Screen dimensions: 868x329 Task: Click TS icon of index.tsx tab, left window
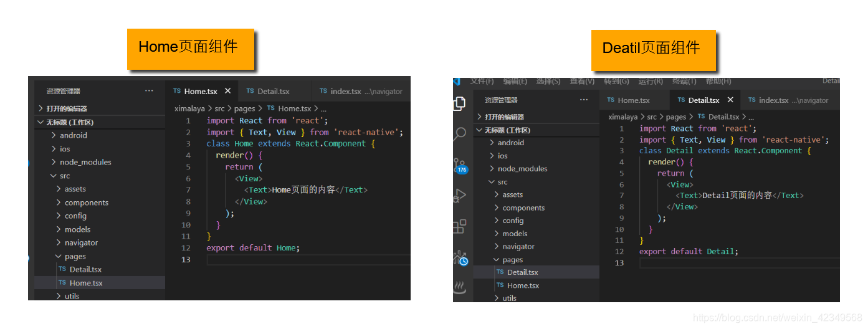(323, 91)
